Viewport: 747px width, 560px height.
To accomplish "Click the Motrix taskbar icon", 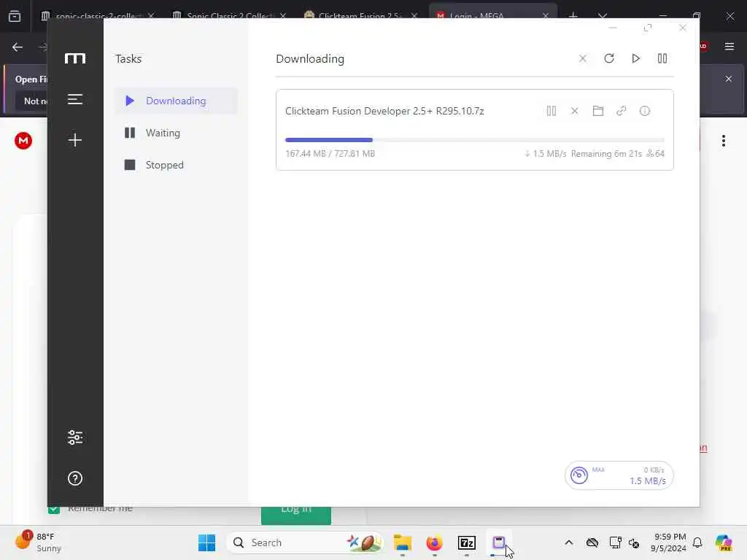I will (x=499, y=542).
